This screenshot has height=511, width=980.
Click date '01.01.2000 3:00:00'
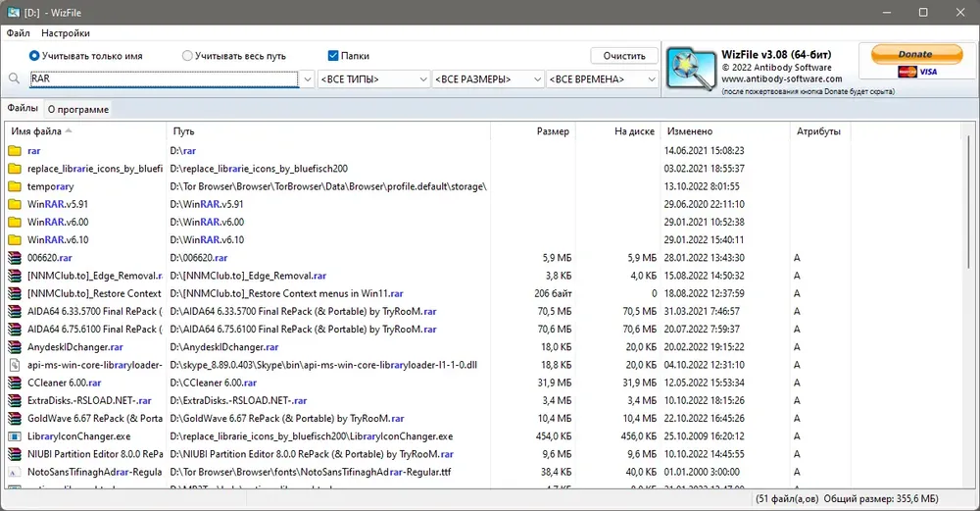702,472
